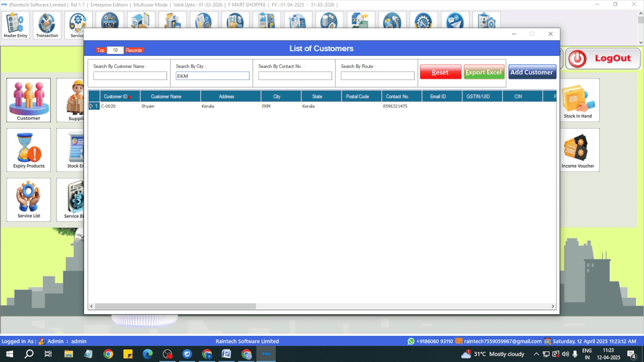The width and height of the screenshot is (644, 362).
Task: Click the LogOut power icon
Action: (578, 59)
